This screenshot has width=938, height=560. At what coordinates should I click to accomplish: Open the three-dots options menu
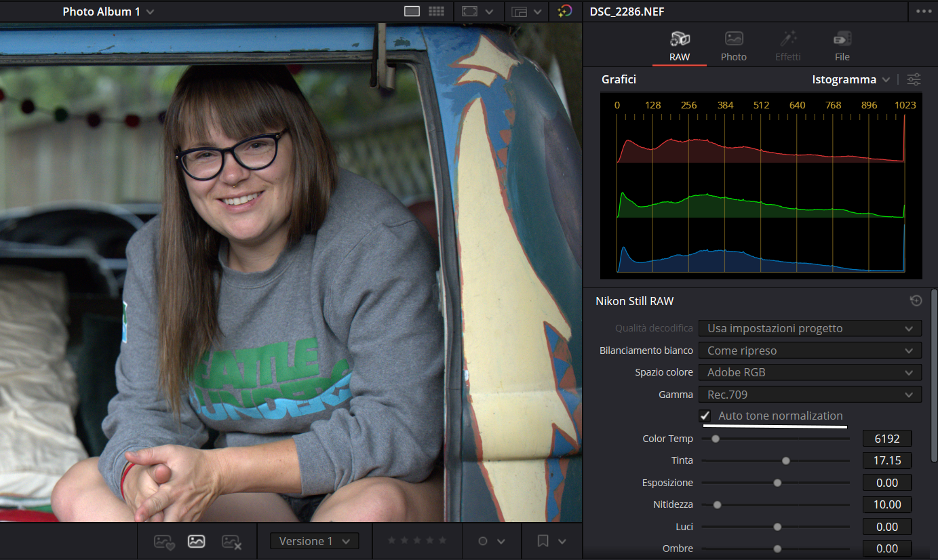(x=923, y=12)
